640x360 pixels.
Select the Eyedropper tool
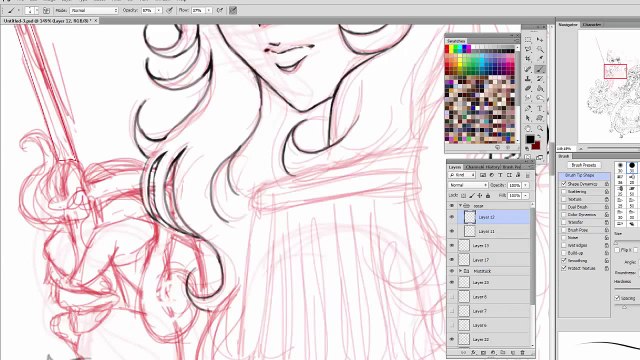[540, 59]
